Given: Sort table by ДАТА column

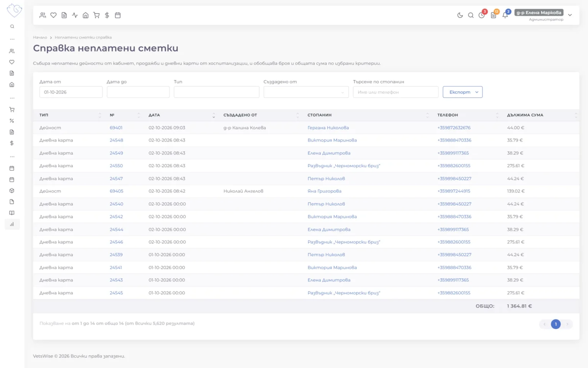Looking at the screenshot, I should [x=182, y=115].
